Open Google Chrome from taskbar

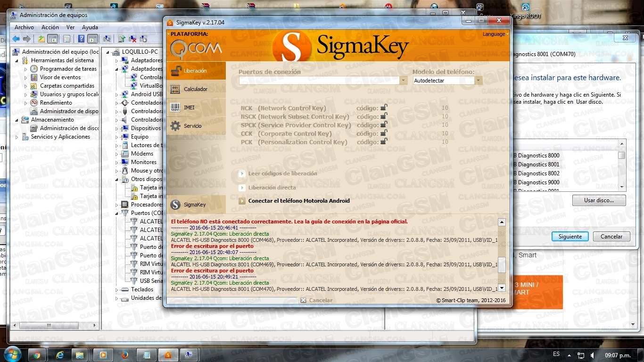pos(37,354)
